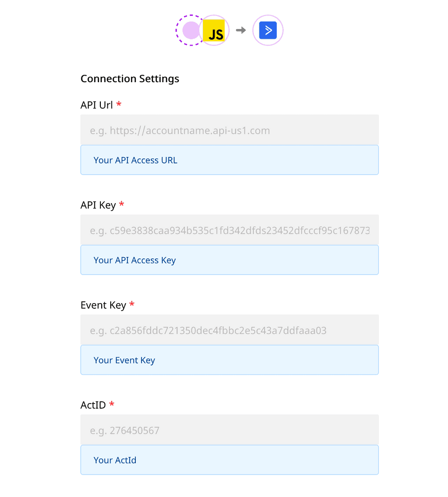This screenshot has width=448, height=497.
Task: Click the 'Your ActId' hint box
Action: tap(230, 460)
